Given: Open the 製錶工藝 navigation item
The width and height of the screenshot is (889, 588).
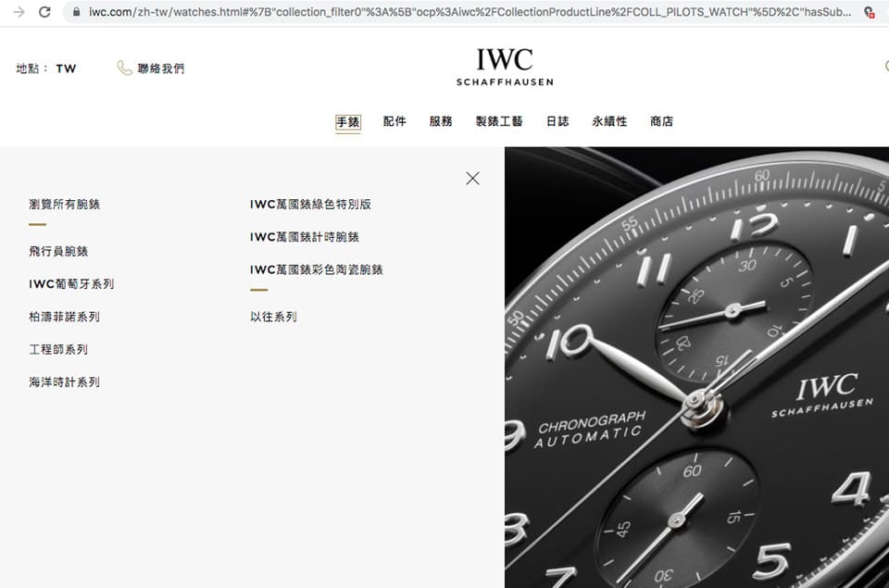Looking at the screenshot, I should [499, 120].
